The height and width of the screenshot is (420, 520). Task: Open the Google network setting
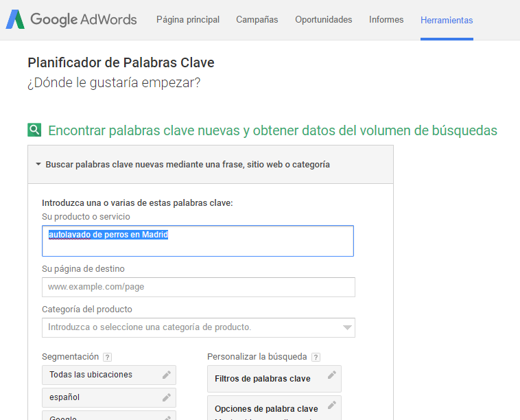[x=109, y=415]
